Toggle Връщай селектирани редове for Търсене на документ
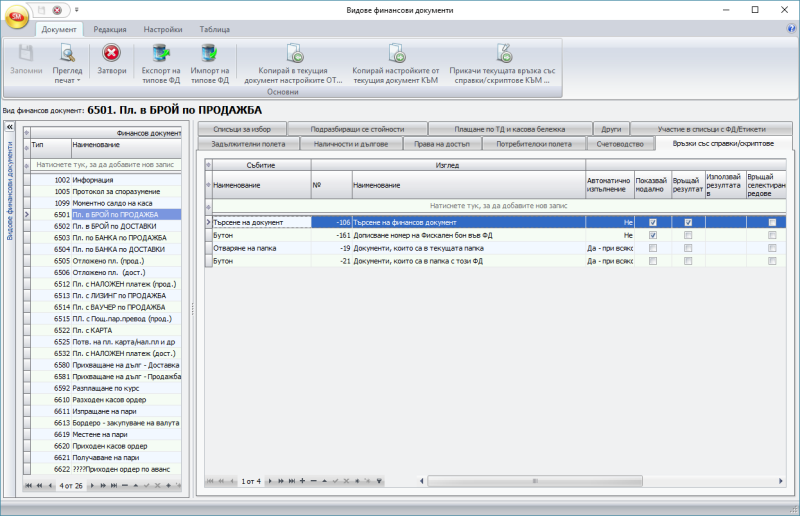The image size is (800, 516). (x=772, y=222)
